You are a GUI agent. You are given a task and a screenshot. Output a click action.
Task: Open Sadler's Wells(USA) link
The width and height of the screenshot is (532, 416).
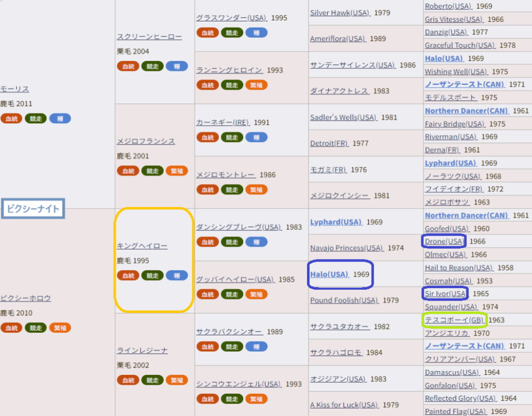pyautogui.click(x=344, y=118)
